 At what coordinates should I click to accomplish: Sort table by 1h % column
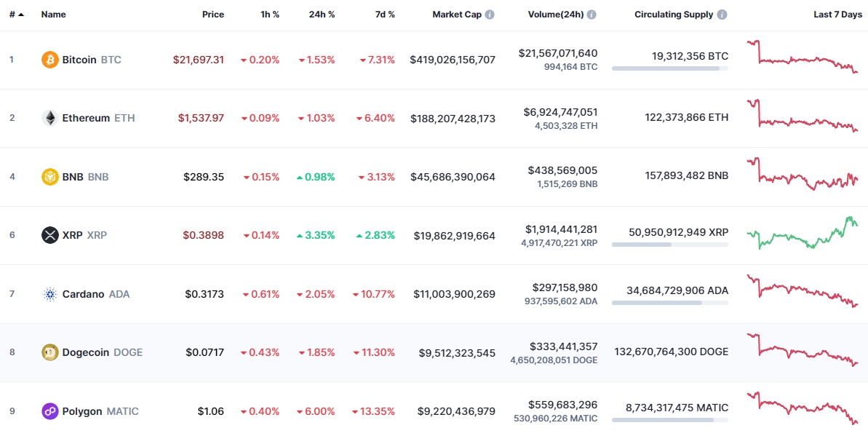pyautogui.click(x=270, y=15)
